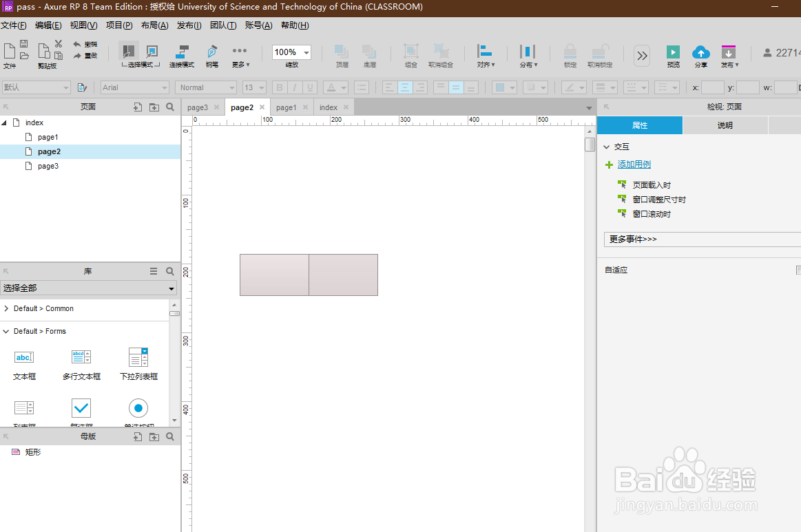The height and width of the screenshot is (532, 801).
Task: Bring widget to front with 顶层
Action: tap(342, 56)
